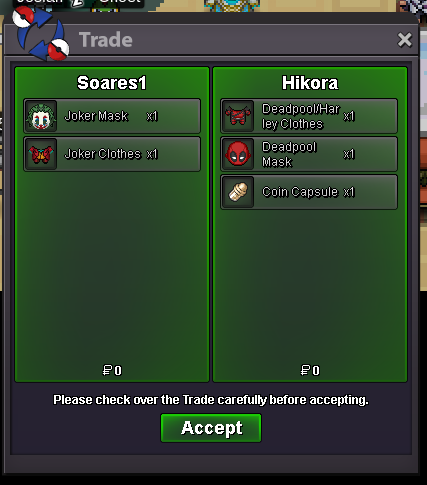
Task: Select the Coin Capsule x1 row
Action: (x=309, y=192)
